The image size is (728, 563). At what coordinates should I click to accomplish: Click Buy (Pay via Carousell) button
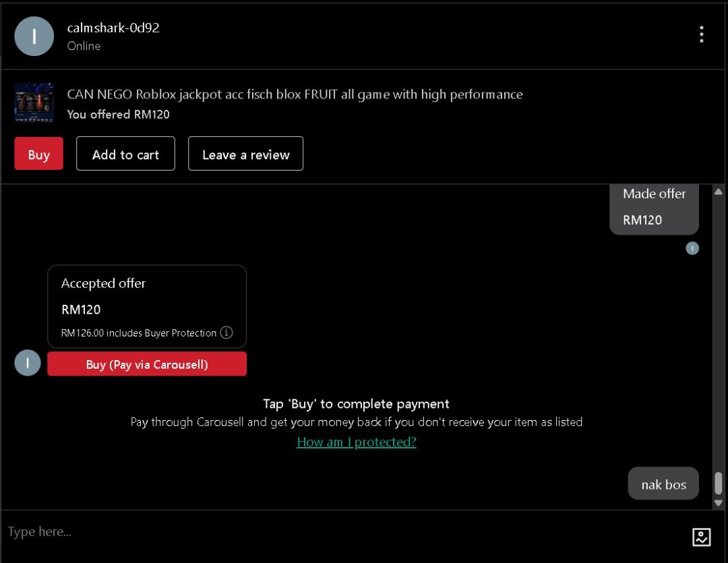point(147,364)
